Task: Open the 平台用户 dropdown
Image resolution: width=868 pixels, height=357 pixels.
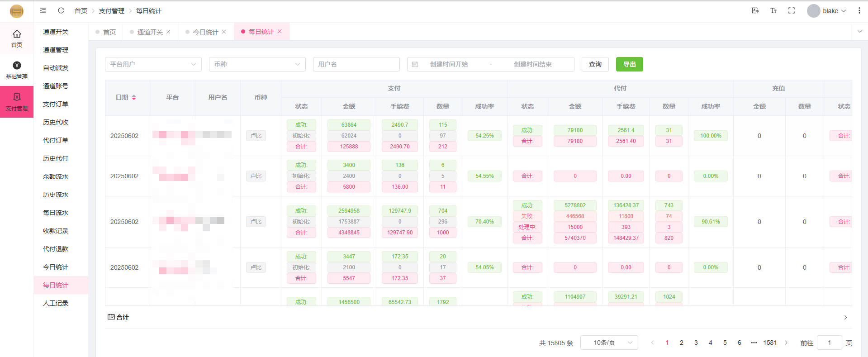Action: [x=153, y=64]
